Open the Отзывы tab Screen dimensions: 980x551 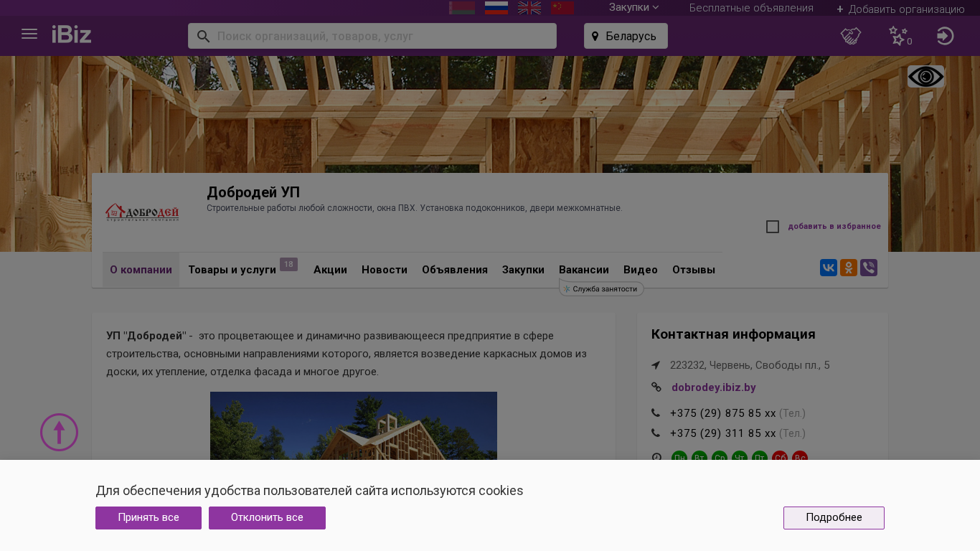tap(694, 270)
